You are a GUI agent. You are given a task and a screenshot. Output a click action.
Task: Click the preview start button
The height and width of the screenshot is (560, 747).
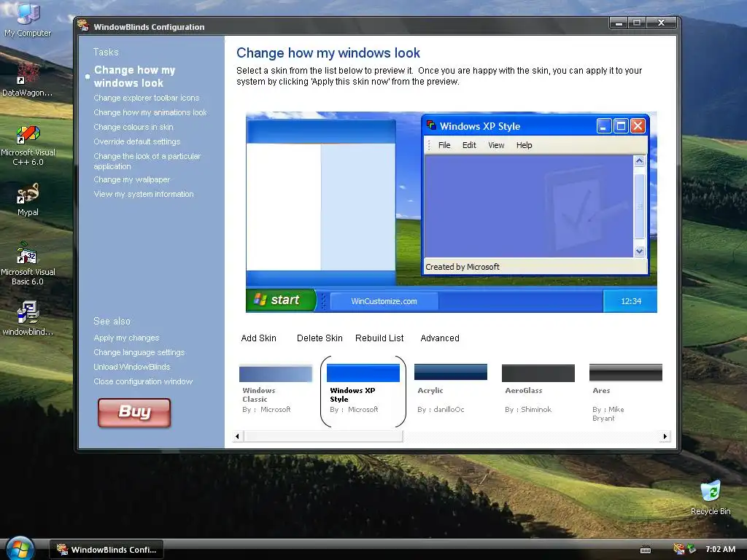[281, 300]
